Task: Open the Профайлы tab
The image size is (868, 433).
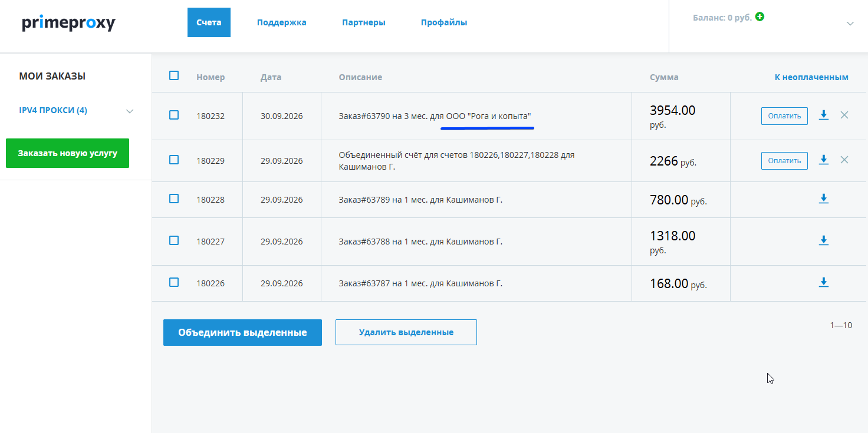Action: (x=444, y=22)
